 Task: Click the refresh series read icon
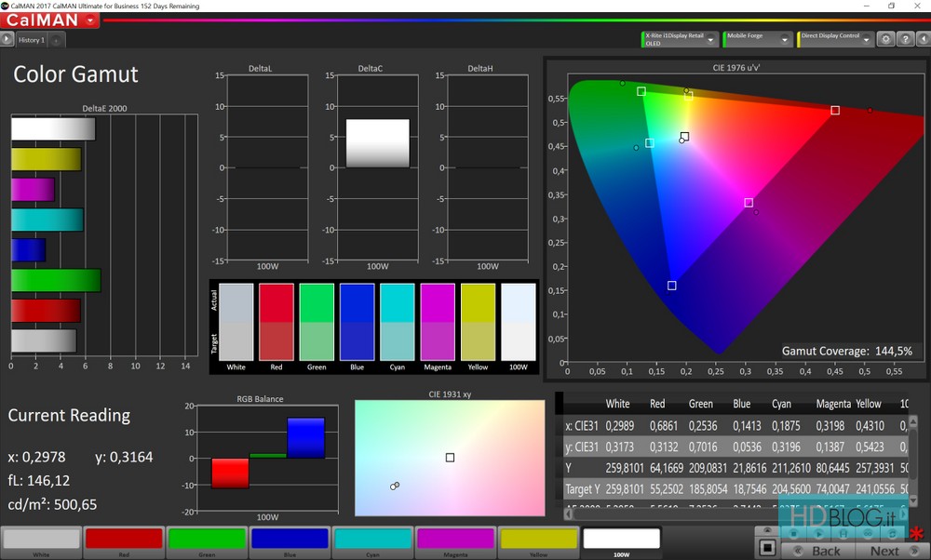point(893,534)
